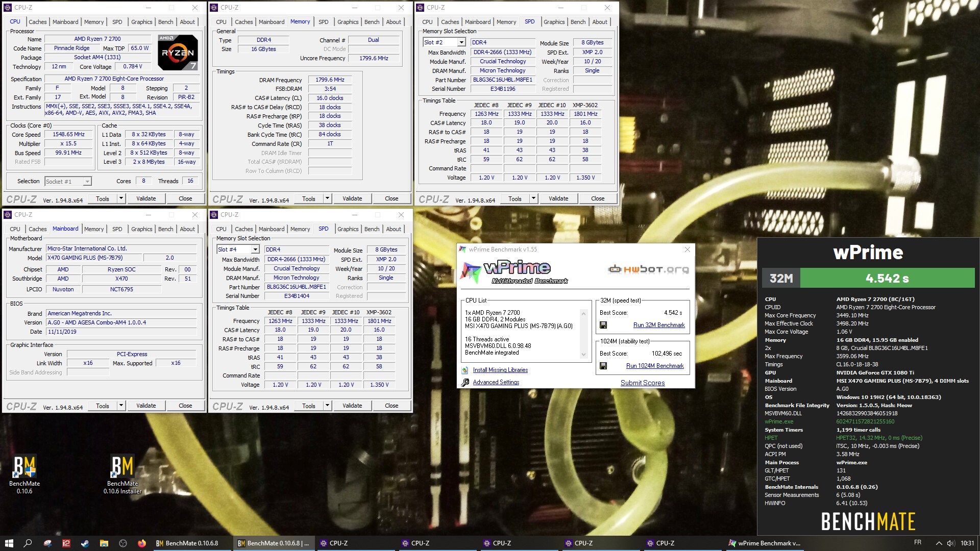This screenshot has width=980, height=551.
Task: Expand Tools arrow in the Slot #4 SPD window
Action: (x=327, y=406)
